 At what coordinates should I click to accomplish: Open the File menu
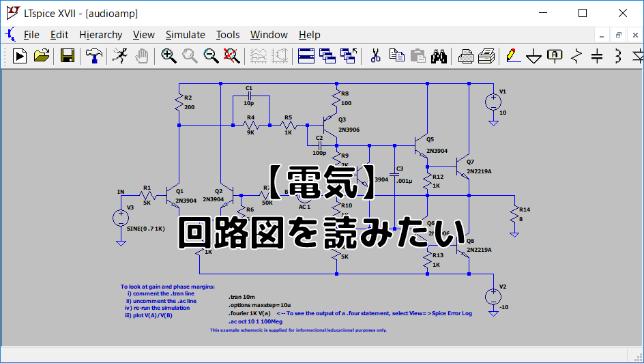tap(31, 35)
